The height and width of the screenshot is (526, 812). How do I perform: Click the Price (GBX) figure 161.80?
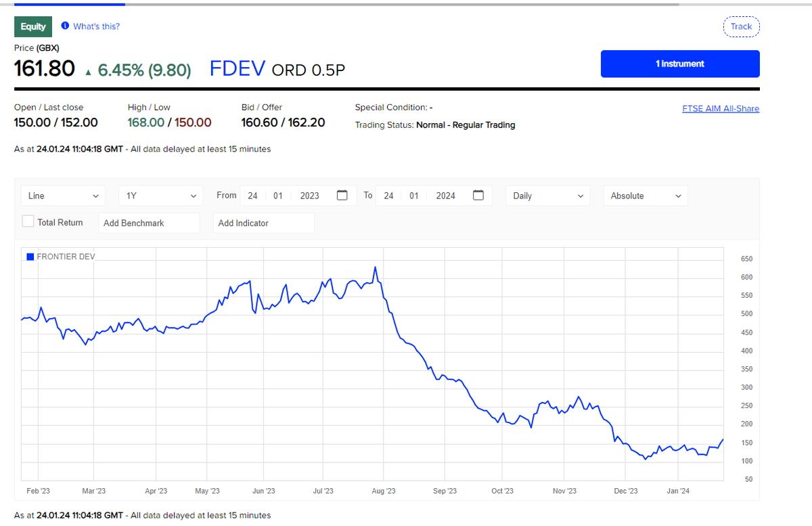coord(44,68)
